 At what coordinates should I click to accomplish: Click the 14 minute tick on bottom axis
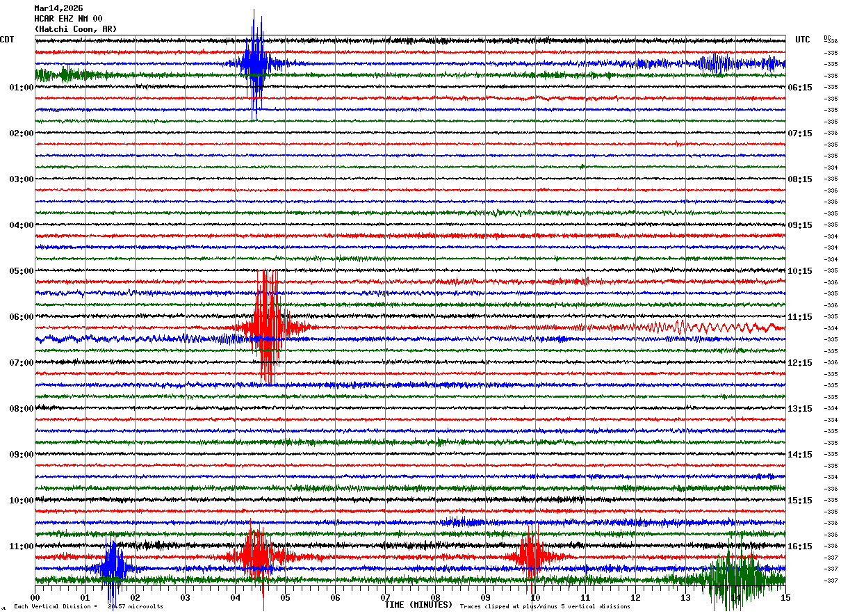[x=735, y=597]
